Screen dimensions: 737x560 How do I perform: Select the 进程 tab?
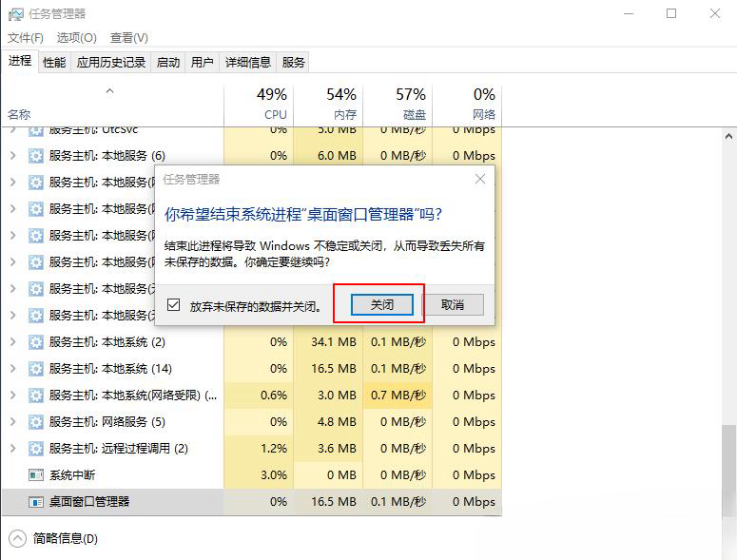(x=20, y=61)
